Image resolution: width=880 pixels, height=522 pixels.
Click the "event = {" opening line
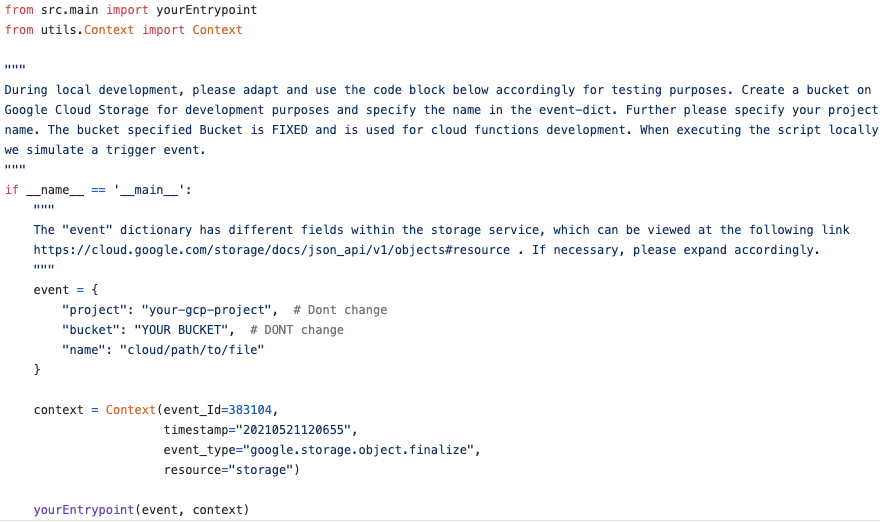(66, 290)
